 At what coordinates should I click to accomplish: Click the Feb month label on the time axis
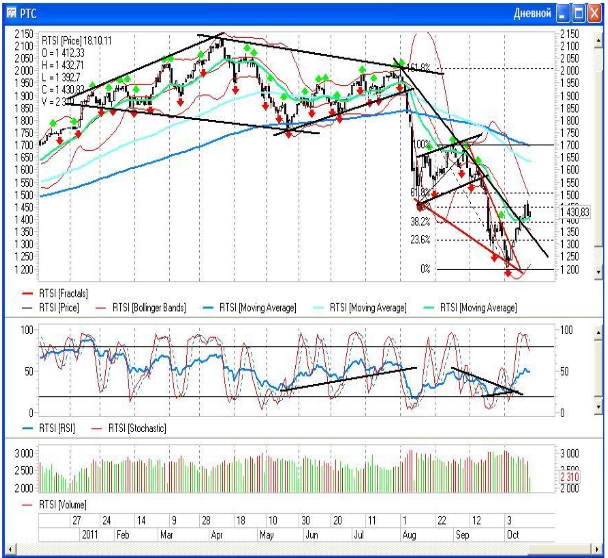coord(123,535)
